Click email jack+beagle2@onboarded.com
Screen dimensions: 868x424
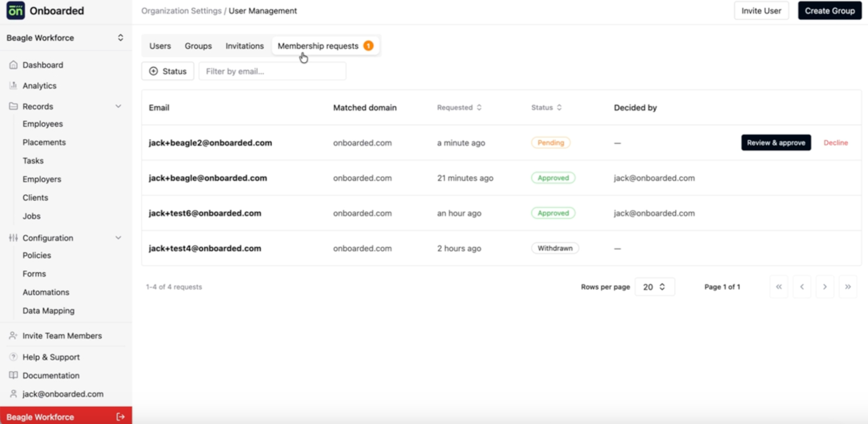click(x=210, y=142)
